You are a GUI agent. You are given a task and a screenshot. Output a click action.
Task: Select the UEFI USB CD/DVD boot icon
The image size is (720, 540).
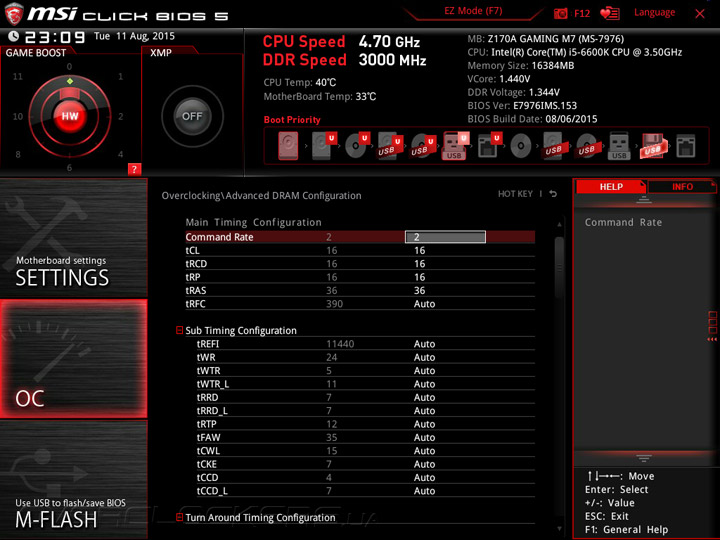422,146
